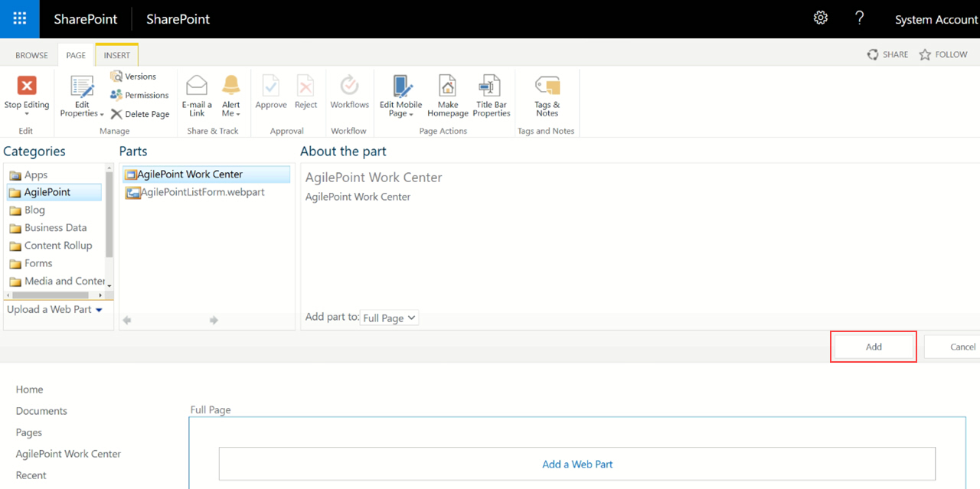Open Recent in left navigation
The image size is (980, 489).
[x=31, y=475]
